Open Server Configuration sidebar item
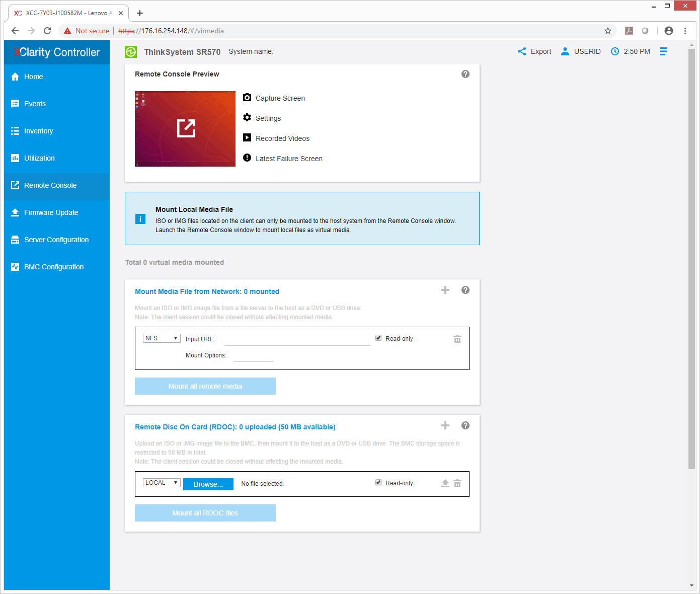 click(56, 240)
